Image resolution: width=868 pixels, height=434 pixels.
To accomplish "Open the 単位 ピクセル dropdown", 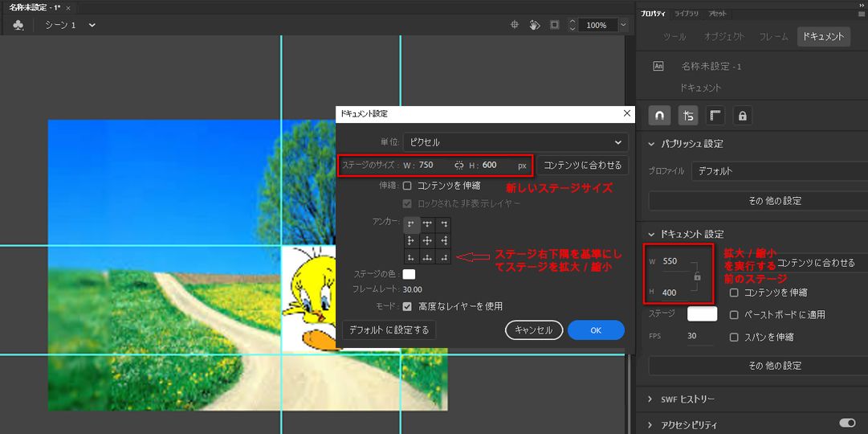I will tap(516, 142).
